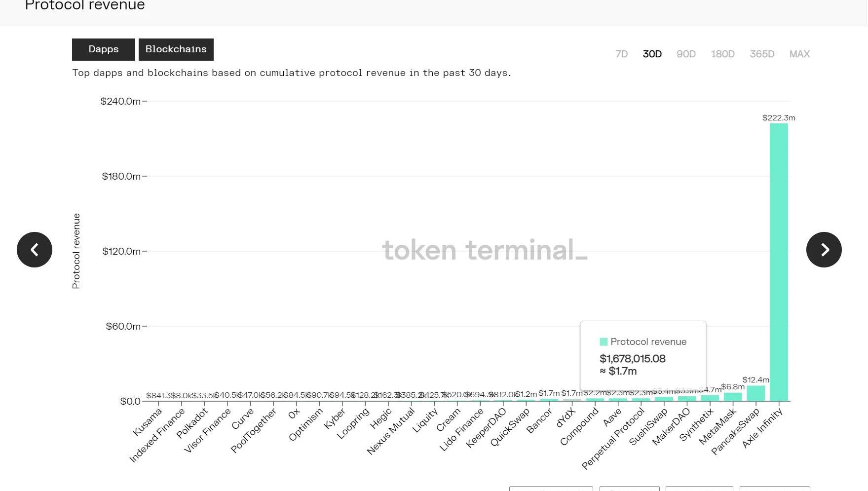868x491 pixels.
Task: Select the 30D time range
Action: click(x=652, y=54)
